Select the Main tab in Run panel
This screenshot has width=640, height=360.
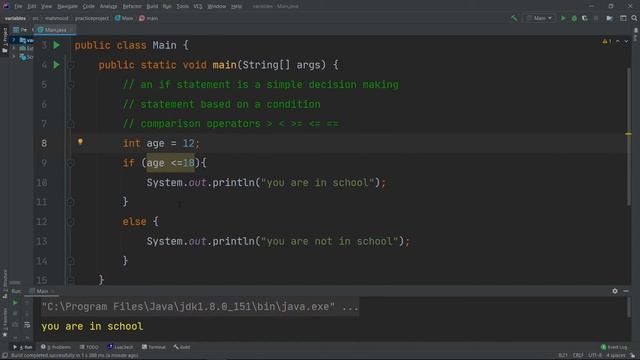tap(42, 291)
